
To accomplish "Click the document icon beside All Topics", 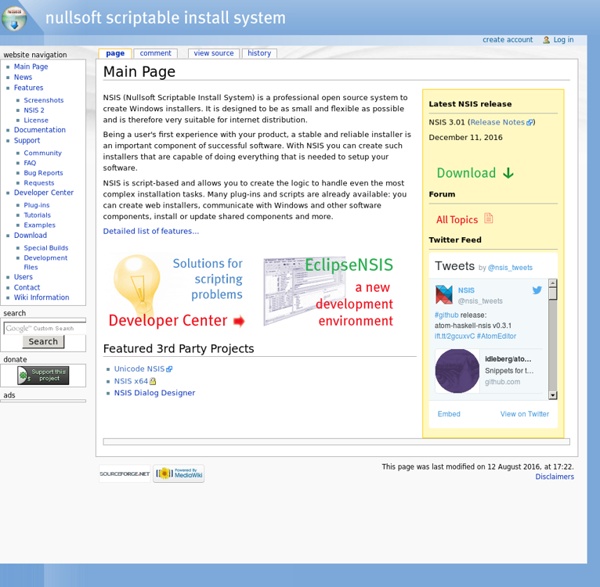I will click(489, 218).
